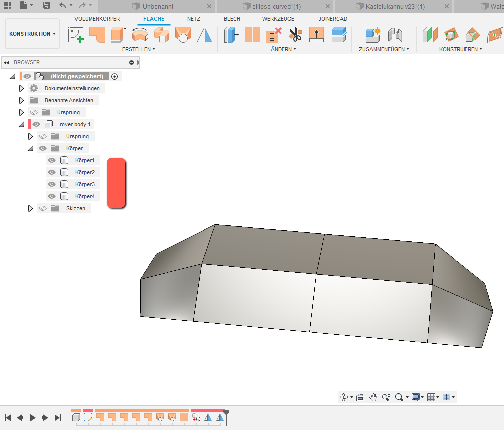Close the Kastelukannu v23*(1) tab
504x430 pixels.
click(x=447, y=6)
